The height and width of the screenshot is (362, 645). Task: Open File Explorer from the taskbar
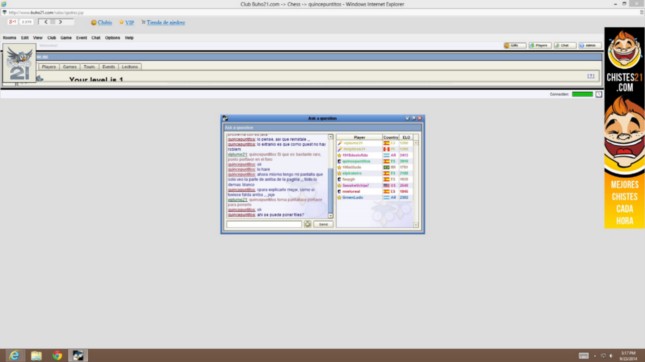click(36, 355)
